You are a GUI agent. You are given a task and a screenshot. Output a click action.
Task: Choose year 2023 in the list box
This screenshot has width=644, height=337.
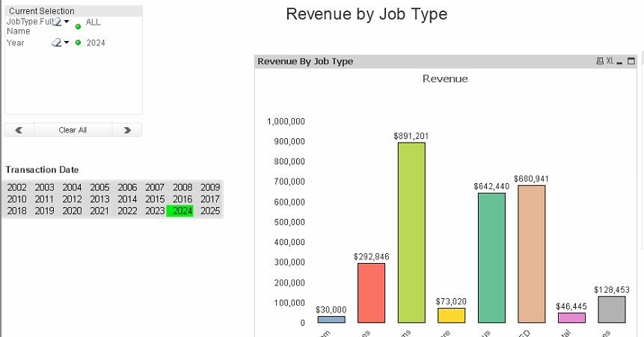[155, 211]
